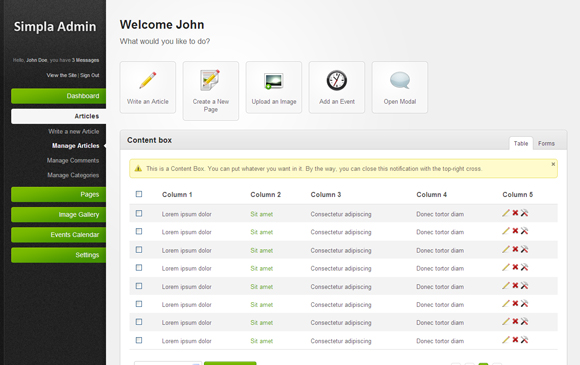Click the Sit amet link in first row
Screen dimensions: 580x365
(x=262, y=214)
